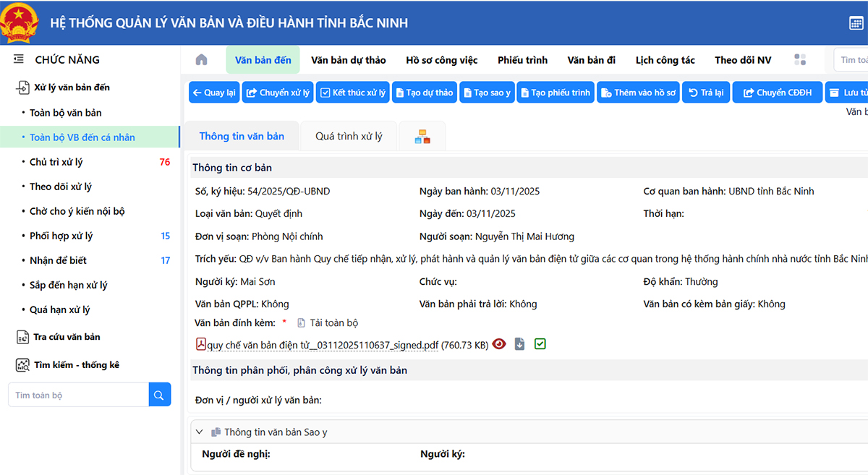Click the blue search magnifier button

pos(160,395)
